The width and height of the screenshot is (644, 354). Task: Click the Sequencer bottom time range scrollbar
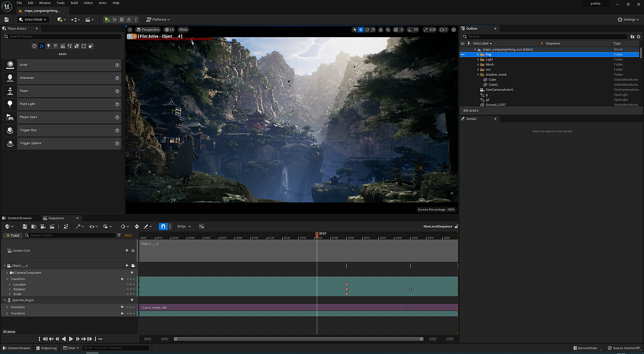pos(298,339)
